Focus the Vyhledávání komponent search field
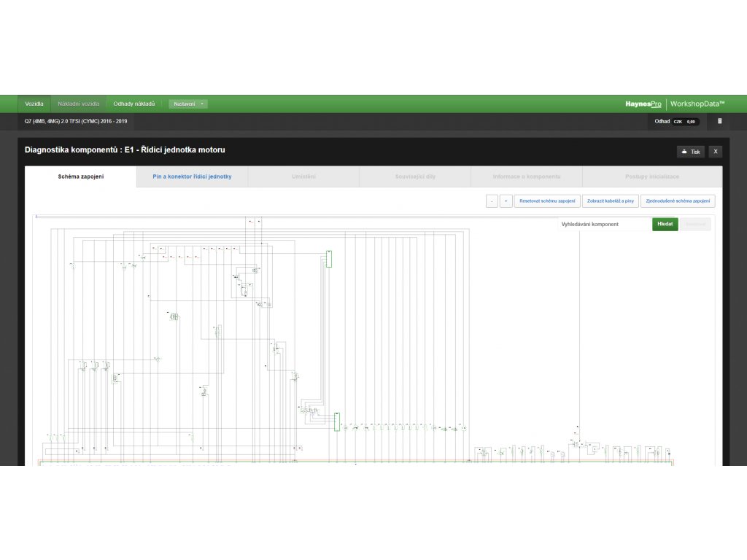The width and height of the screenshot is (747, 560). 605,225
